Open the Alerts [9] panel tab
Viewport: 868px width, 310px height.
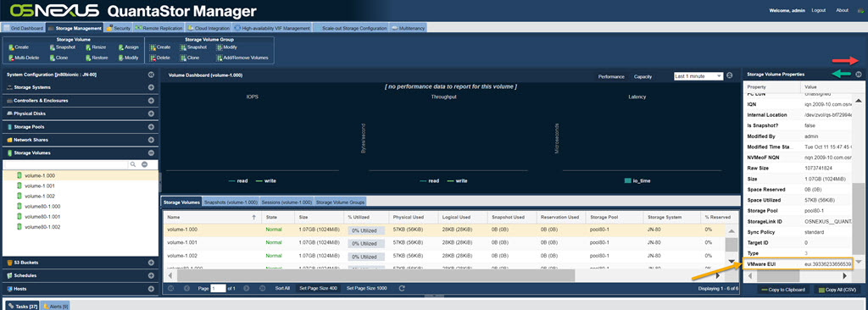pos(55,306)
